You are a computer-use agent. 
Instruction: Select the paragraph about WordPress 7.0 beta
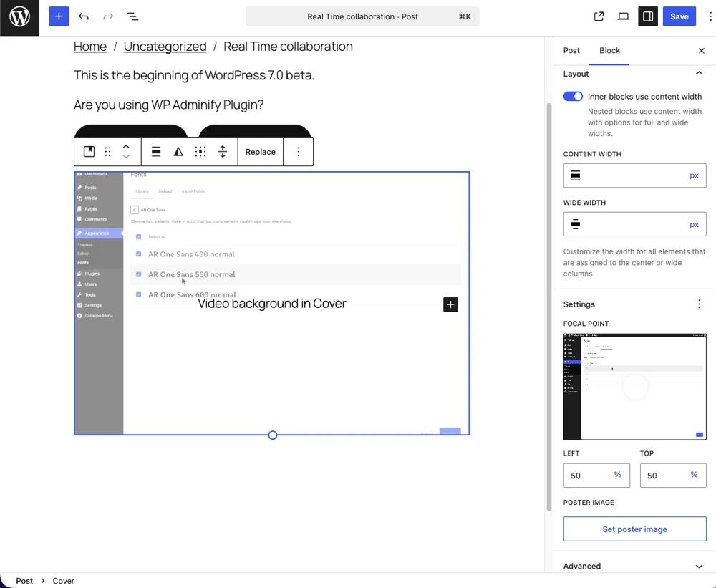(194, 75)
